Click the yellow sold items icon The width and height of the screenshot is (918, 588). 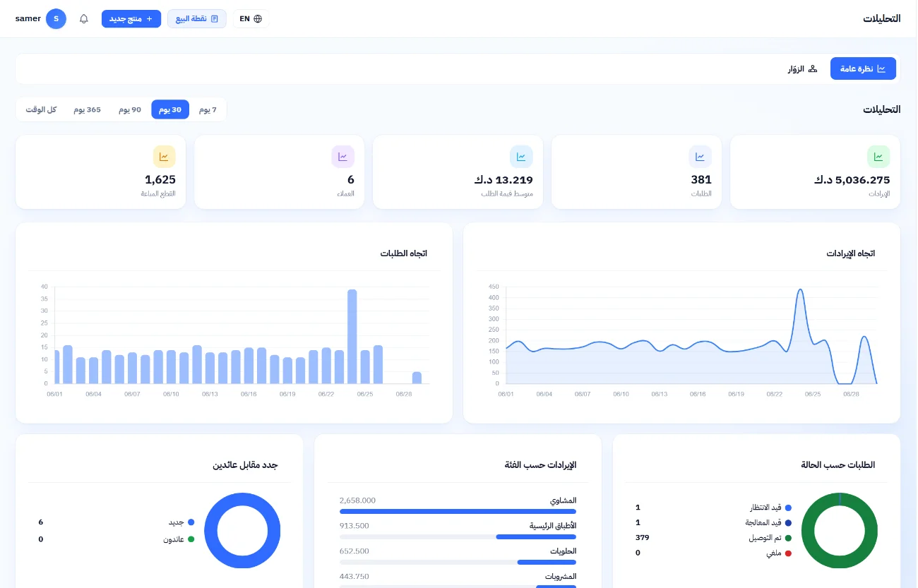164,157
